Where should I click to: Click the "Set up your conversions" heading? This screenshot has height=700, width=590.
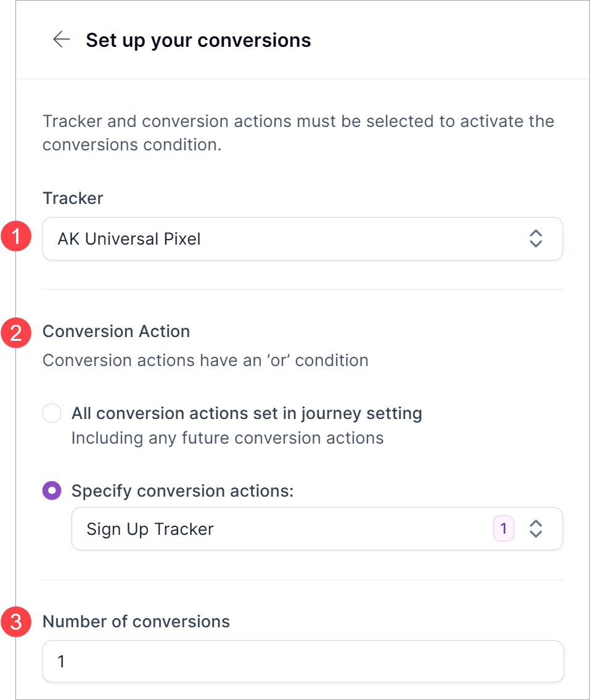199,41
